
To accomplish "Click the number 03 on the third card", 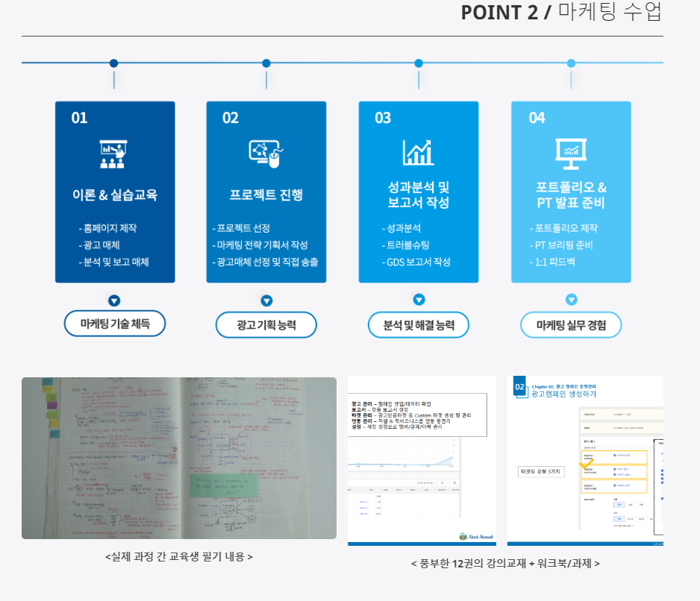I will point(383,118).
